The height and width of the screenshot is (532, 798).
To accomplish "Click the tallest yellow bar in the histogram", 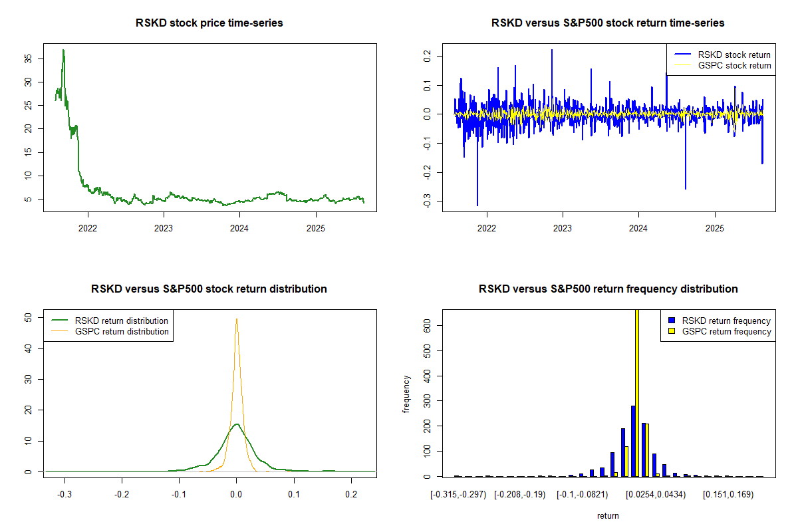I will [637, 392].
